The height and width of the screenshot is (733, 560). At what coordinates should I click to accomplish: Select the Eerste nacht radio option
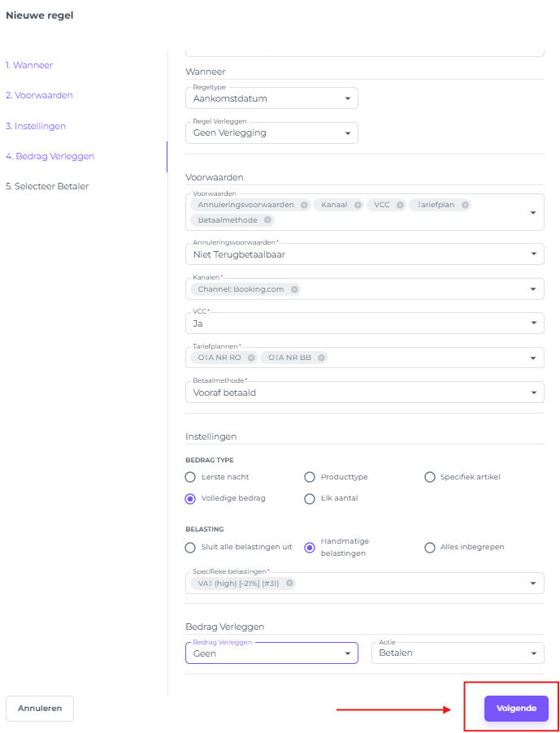click(190, 477)
